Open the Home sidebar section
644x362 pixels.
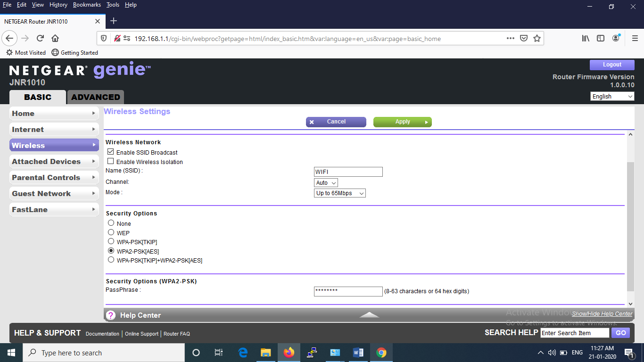[x=54, y=113]
